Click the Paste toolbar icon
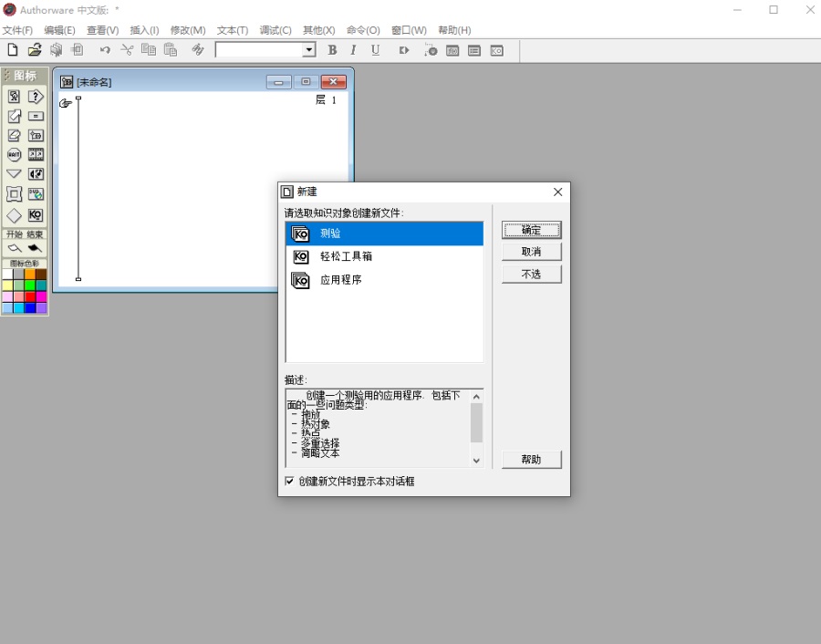The image size is (821, 644). click(171, 50)
